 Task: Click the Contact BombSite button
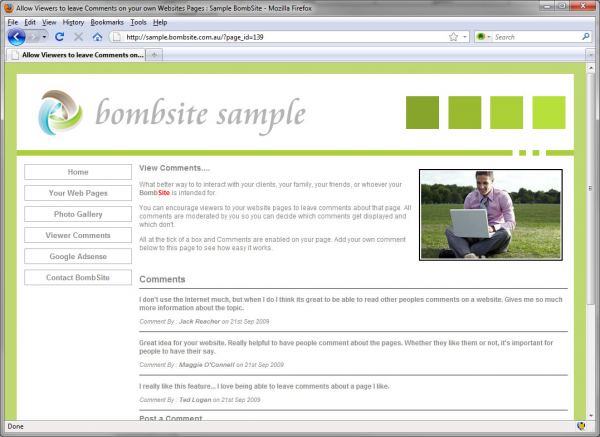pos(78,277)
